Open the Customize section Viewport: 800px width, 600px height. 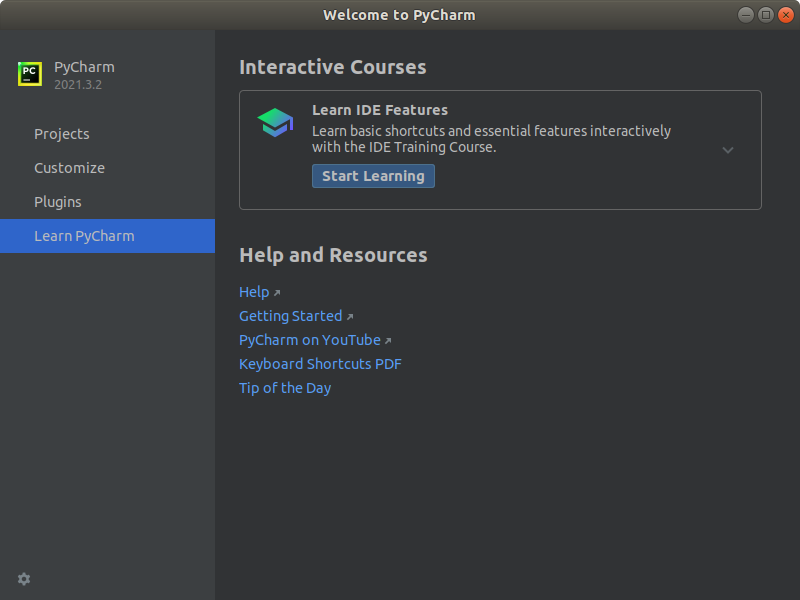click(69, 168)
